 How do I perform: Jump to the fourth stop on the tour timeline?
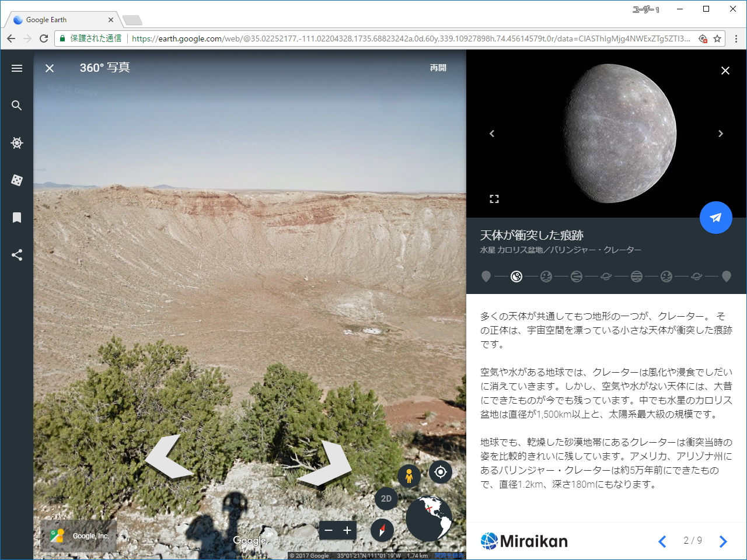pos(577,276)
